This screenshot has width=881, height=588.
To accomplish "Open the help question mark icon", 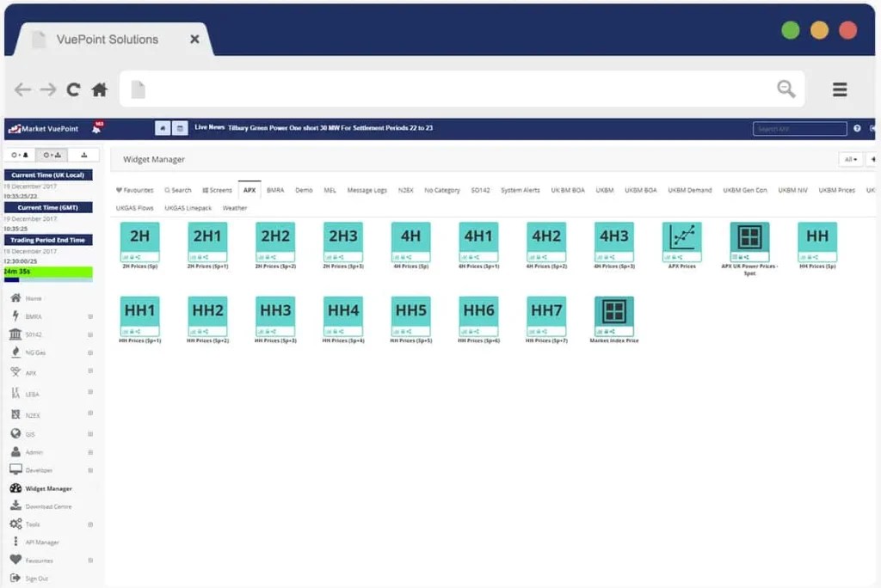I will coord(858,127).
